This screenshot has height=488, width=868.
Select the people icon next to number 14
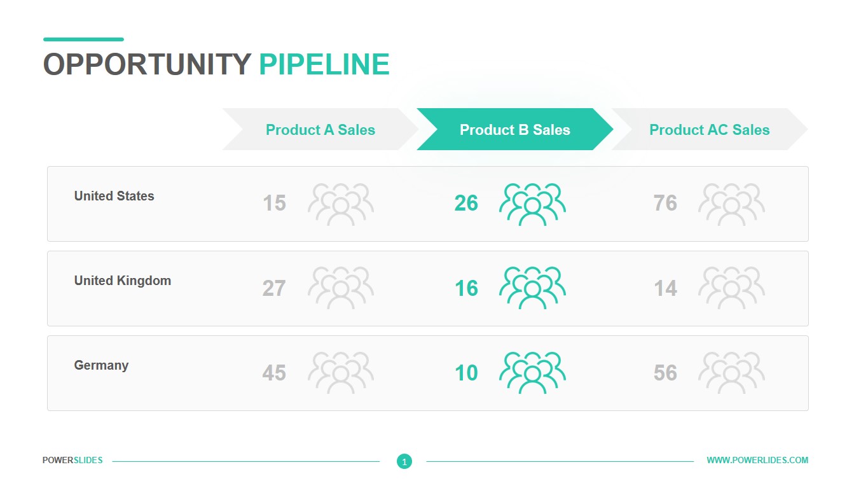(x=731, y=288)
